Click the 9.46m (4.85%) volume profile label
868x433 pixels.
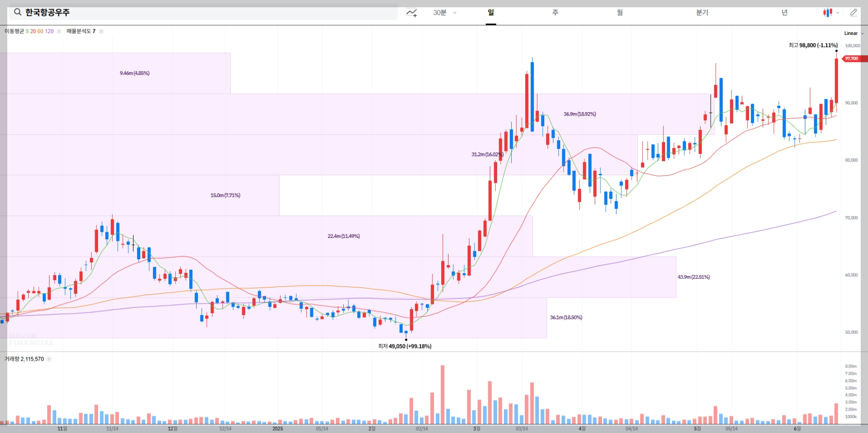click(134, 73)
